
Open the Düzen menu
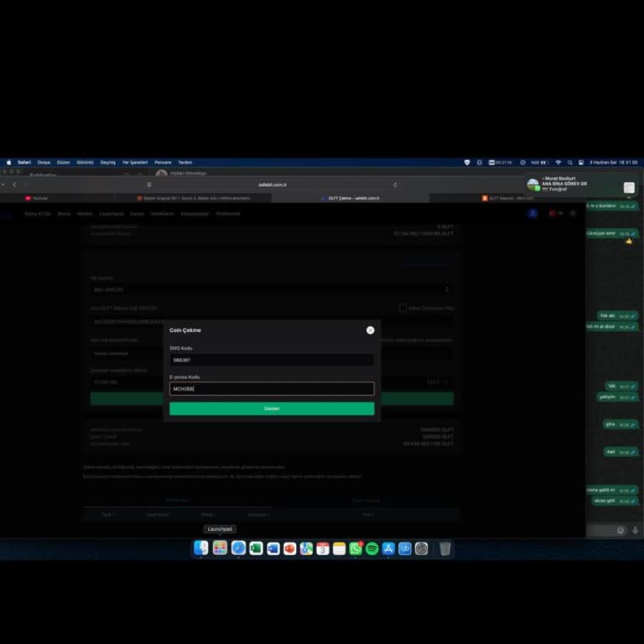coord(63,162)
